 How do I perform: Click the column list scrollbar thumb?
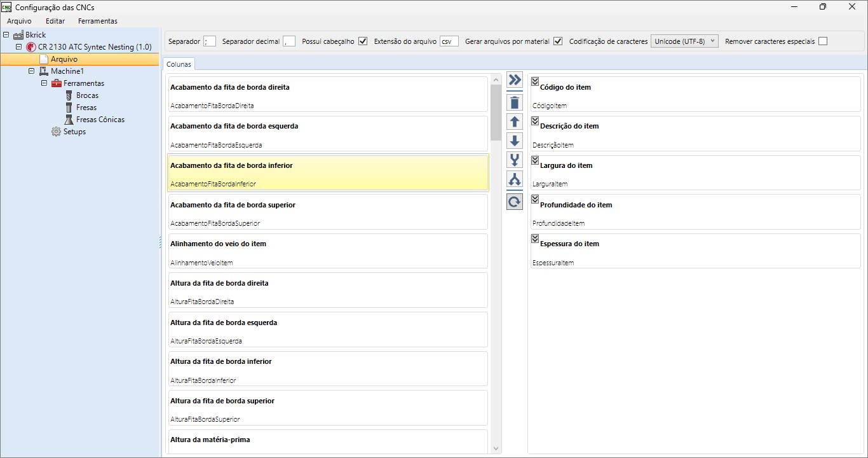(x=496, y=112)
